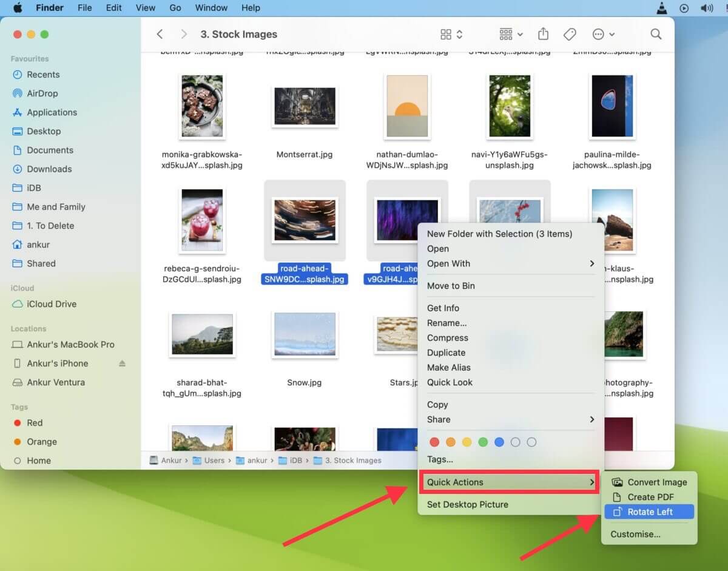Image resolution: width=728 pixels, height=571 pixels.
Task: Open the search icon in Finder toolbar
Action: tap(656, 35)
